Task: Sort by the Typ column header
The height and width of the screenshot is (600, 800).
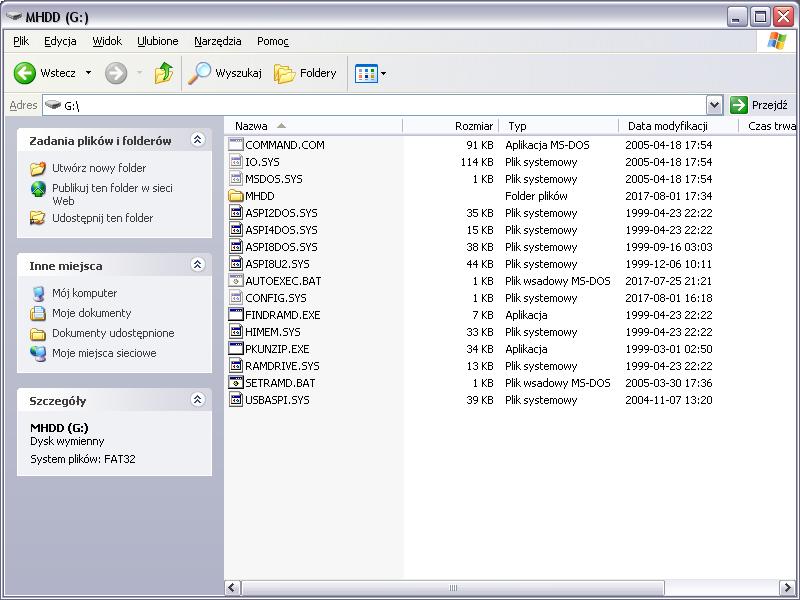Action: click(559, 126)
